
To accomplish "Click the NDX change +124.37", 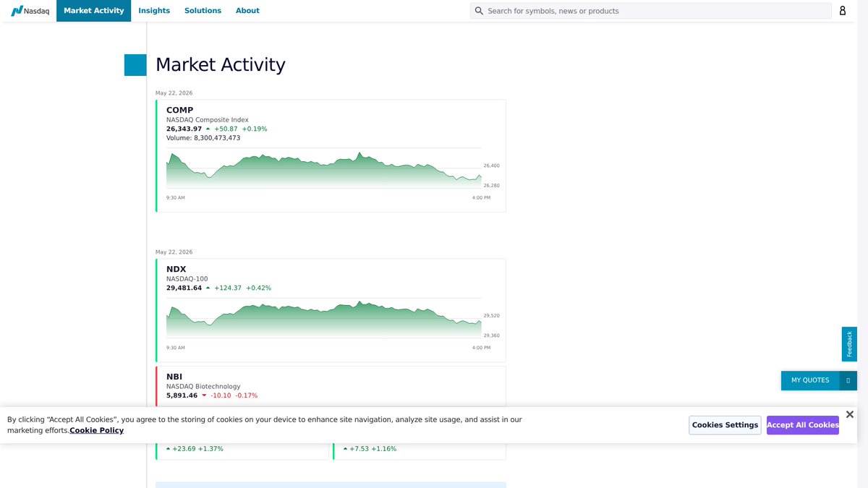I will point(228,288).
